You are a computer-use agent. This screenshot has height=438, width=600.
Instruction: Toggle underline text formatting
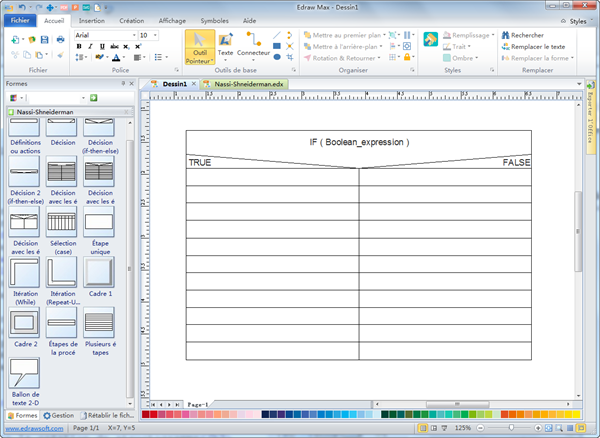tap(101, 46)
